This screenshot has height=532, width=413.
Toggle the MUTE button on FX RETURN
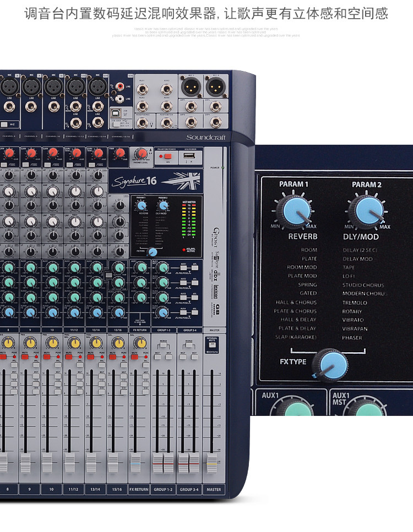(134, 357)
